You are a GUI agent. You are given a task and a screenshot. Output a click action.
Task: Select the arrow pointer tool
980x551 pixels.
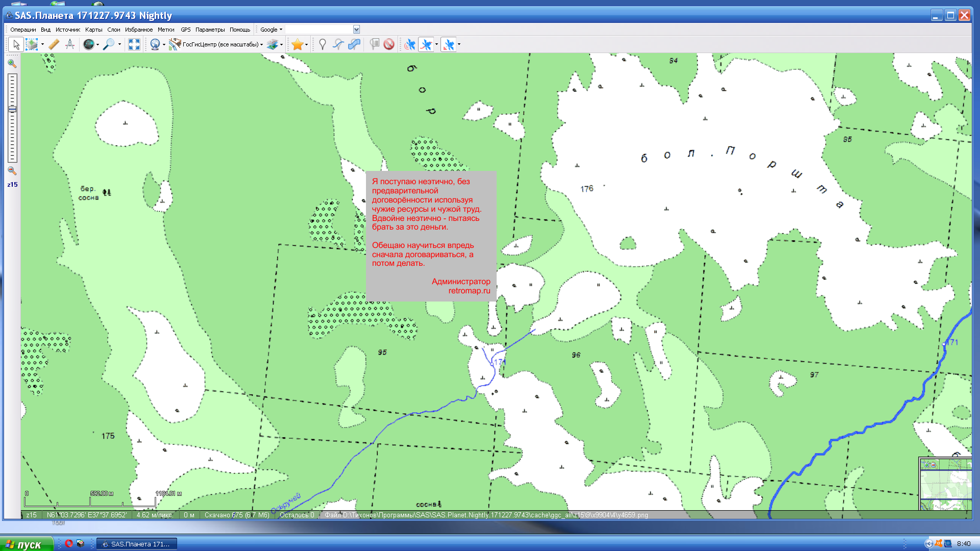point(16,44)
